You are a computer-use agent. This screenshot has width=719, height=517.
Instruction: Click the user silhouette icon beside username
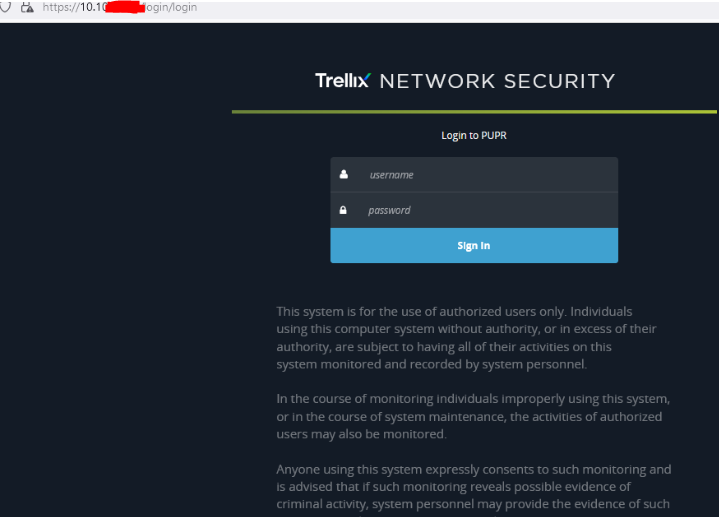click(344, 174)
